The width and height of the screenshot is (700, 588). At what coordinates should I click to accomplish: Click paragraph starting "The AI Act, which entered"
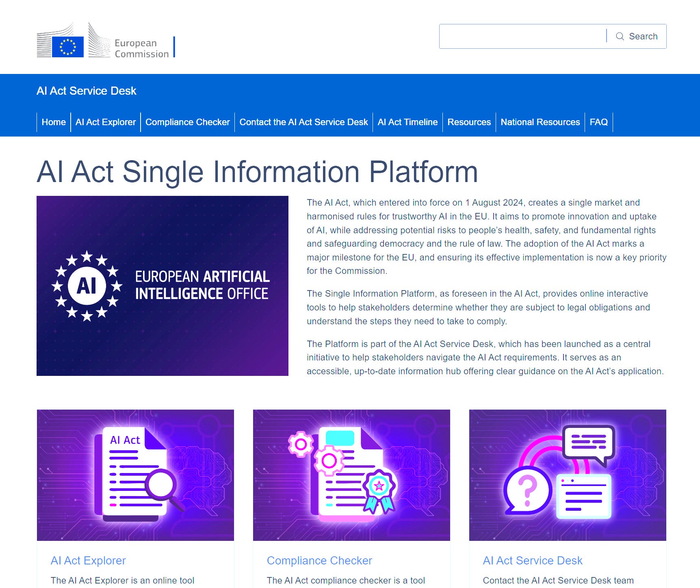(x=487, y=237)
